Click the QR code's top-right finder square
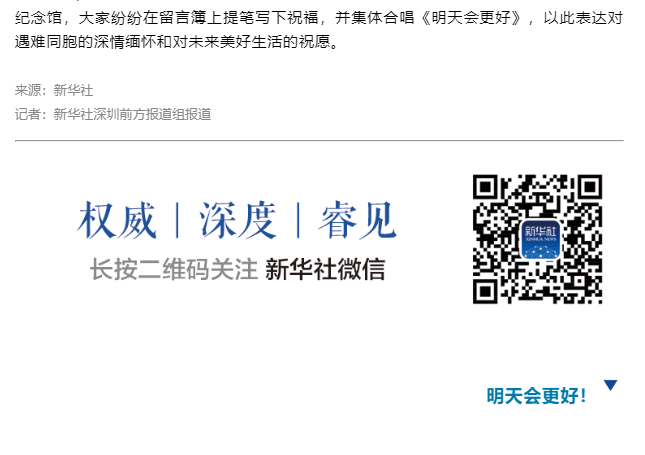The width and height of the screenshot is (645, 455). (x=590, y=187)
